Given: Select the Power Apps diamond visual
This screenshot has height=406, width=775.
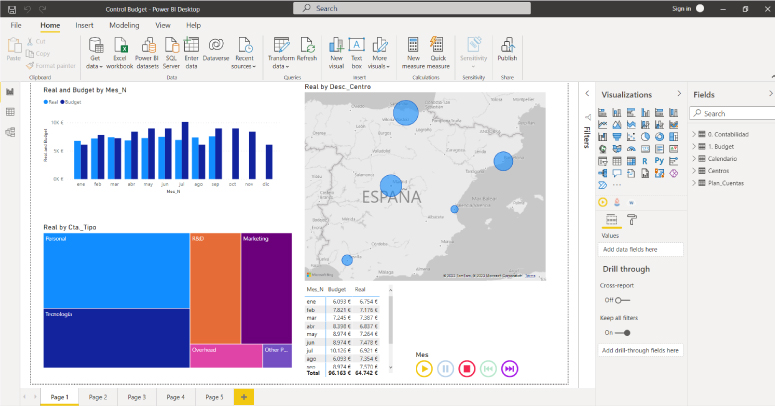Looking at the screenshot, I should [673, 173].
